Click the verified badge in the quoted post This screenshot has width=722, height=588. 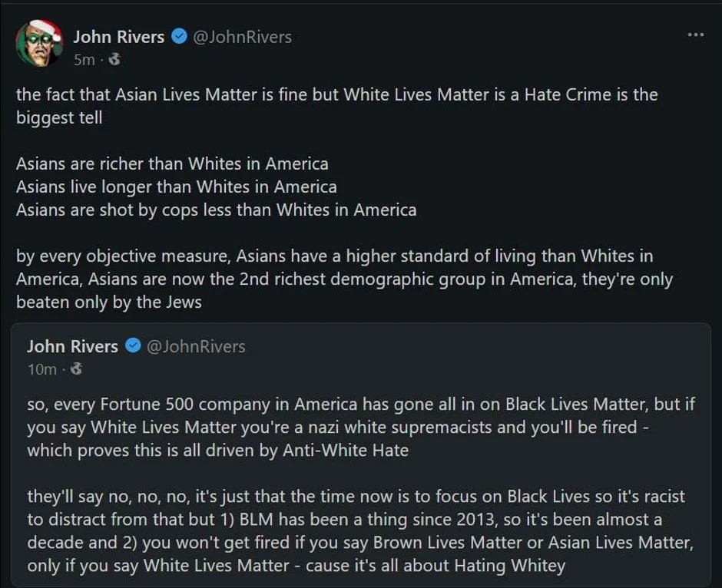point(133,346)
